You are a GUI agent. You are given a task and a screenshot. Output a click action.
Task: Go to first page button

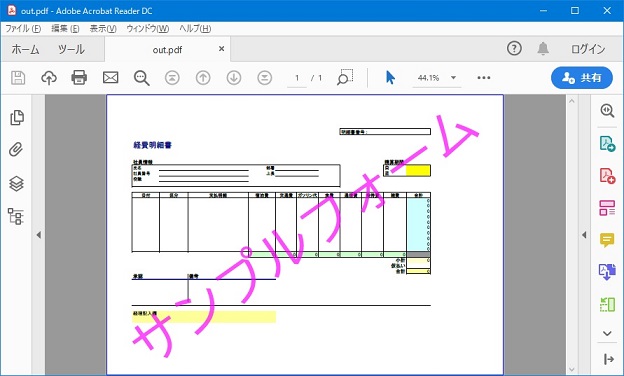pyautogui.click(x=172, y=78)
